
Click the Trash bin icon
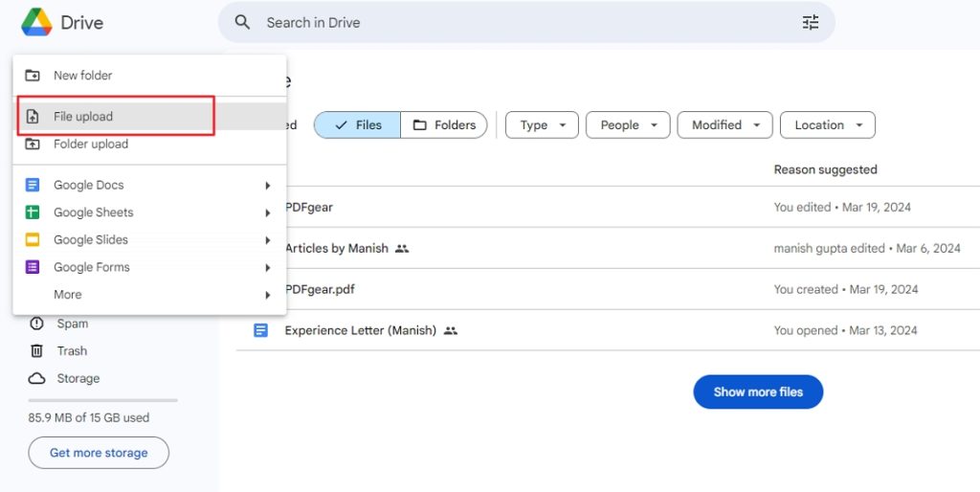pos(37,350)
